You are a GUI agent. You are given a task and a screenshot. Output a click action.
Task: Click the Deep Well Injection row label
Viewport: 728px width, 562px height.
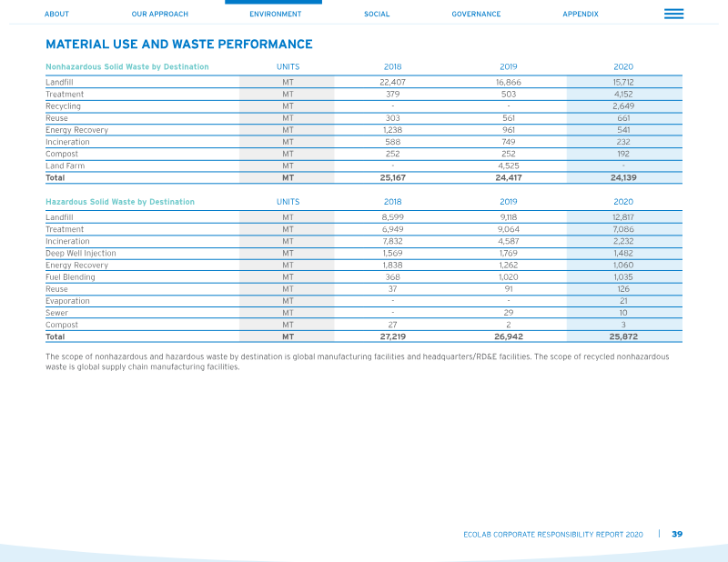[81, 254]
